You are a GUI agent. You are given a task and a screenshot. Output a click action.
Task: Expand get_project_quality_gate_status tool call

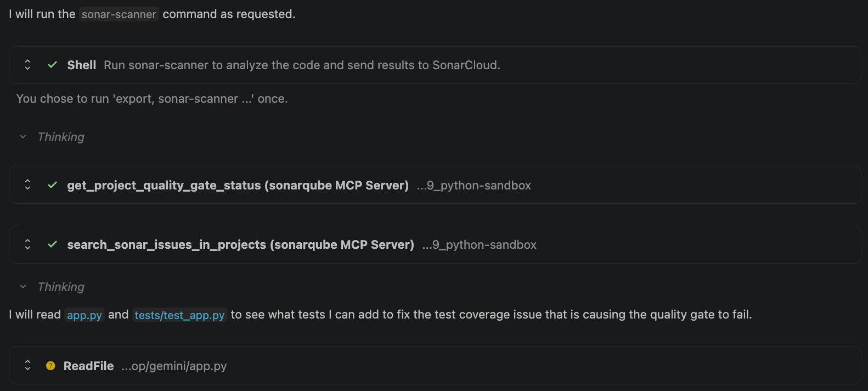27,185
